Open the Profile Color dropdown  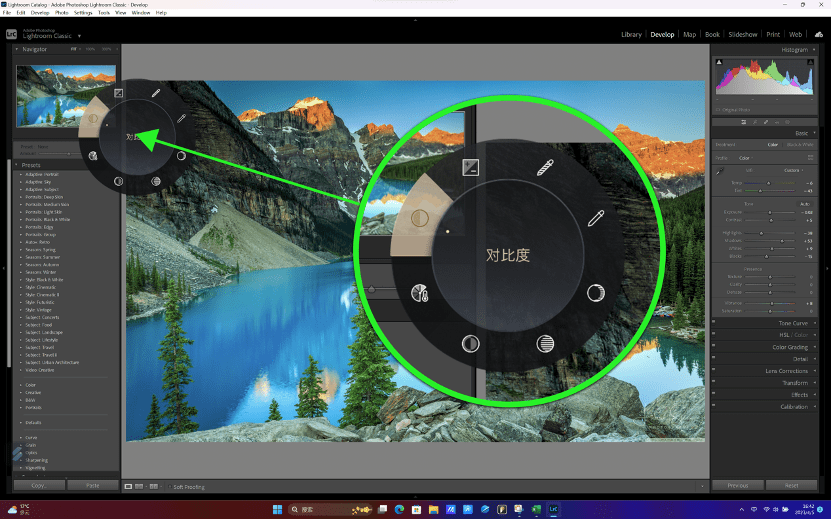pyautogui.click(x=746, y=158)
